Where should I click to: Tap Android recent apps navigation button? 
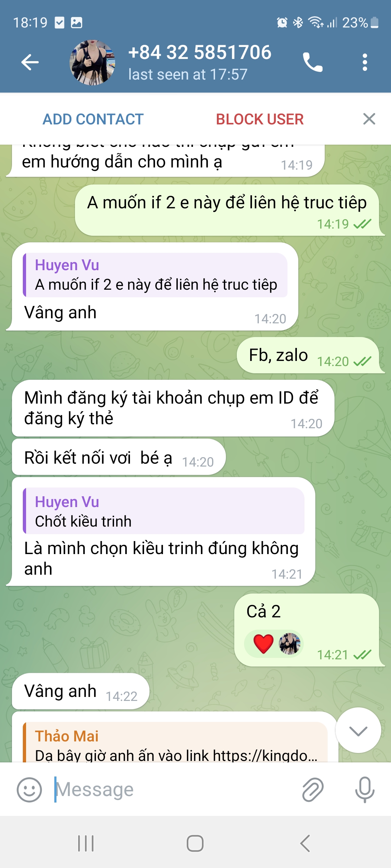[86, 843]
